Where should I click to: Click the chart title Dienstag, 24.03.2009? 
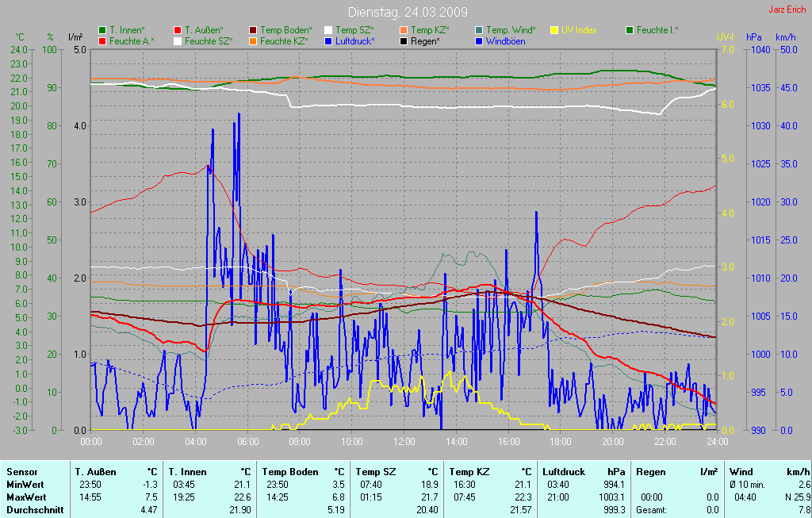[x=408, y=12]
